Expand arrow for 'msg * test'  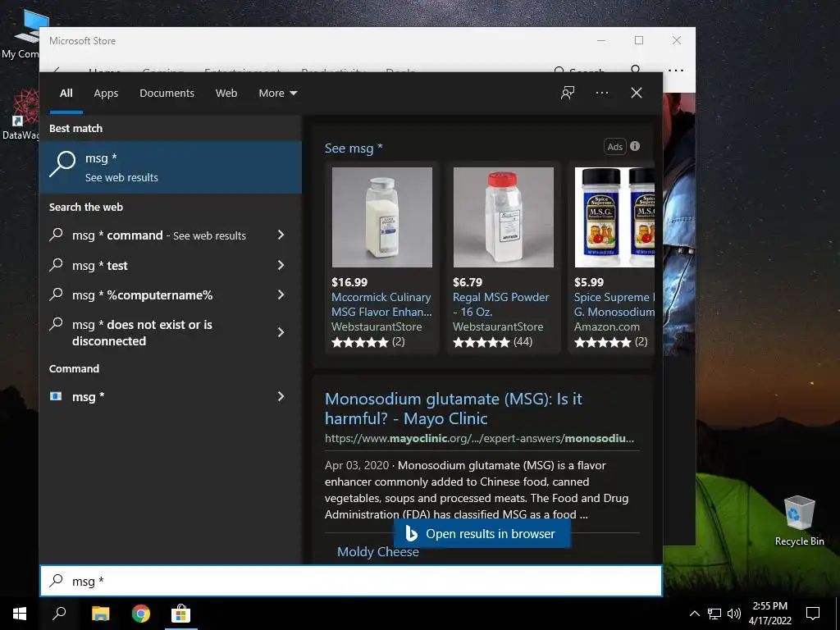point(281,265)
